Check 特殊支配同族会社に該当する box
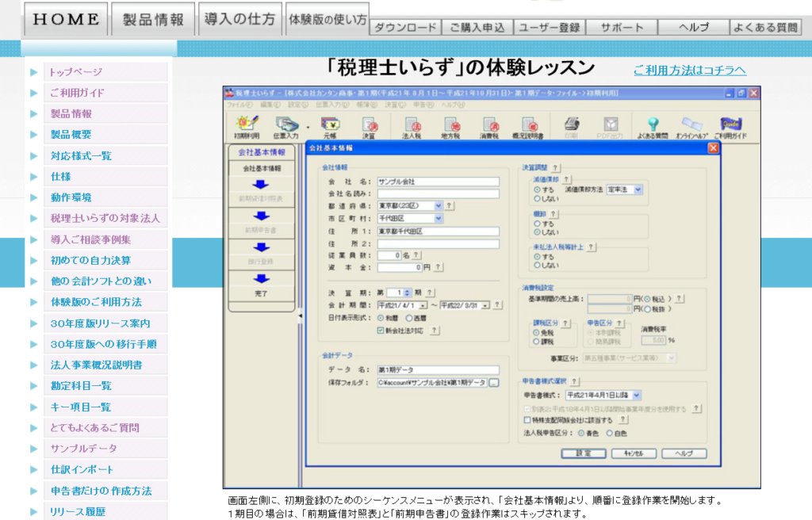Viewport: 812px width, 520px height. (527, 420)
